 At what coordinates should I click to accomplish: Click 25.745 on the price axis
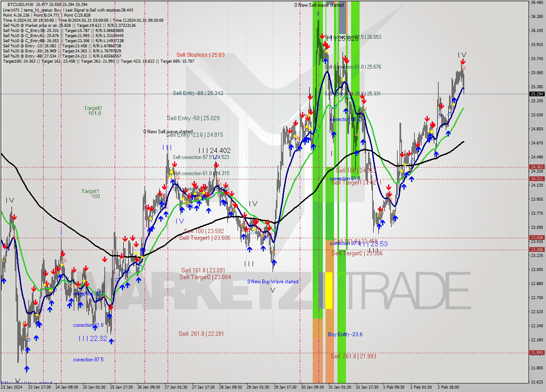[536, 59]
